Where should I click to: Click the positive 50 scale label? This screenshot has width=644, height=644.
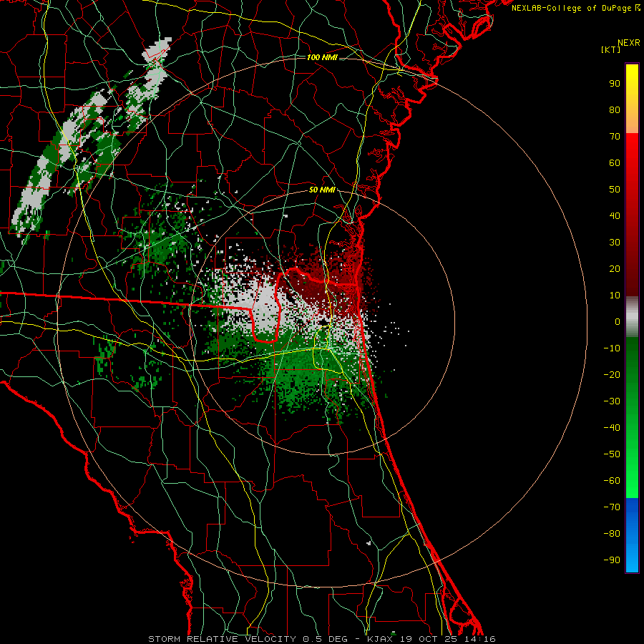[x=615, y=190]
